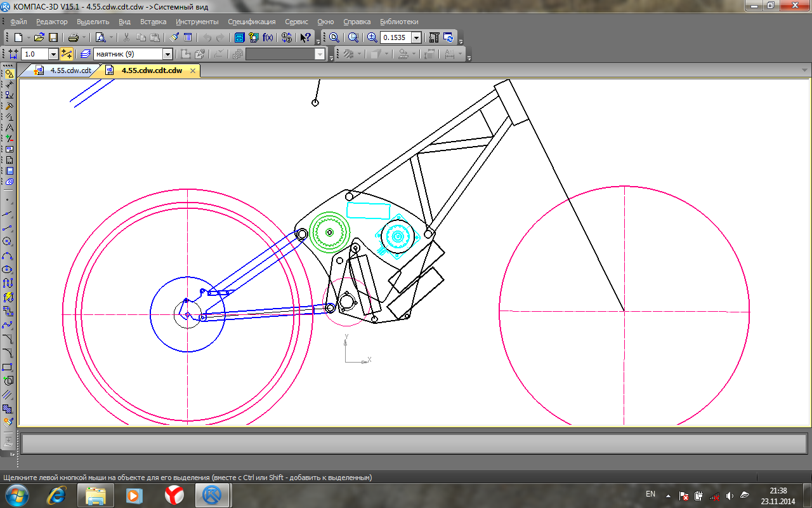The width and height of the screenshot is (812, 508).
Task: Open the Variables f(x) panel
Action: [x=268, y=37]
